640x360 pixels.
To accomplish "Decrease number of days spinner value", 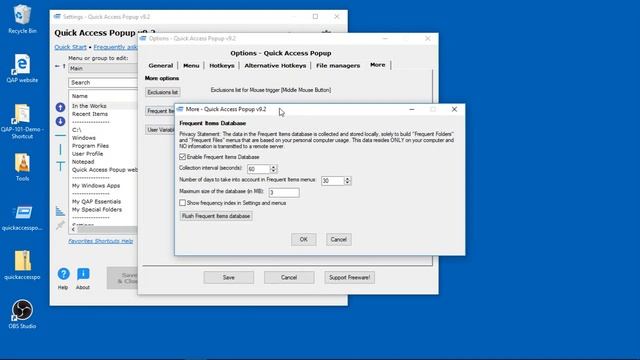I will click(347, 182).
